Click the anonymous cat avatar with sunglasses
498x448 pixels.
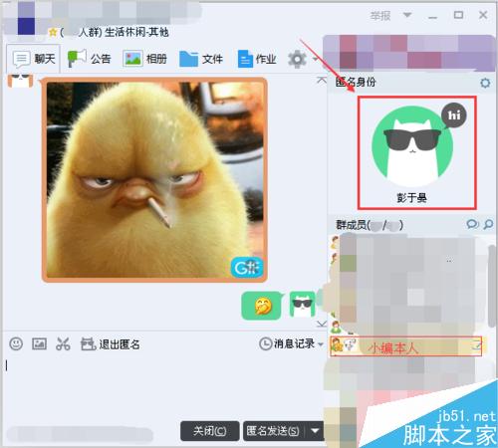pyautogui.click(x=412, y=146)
